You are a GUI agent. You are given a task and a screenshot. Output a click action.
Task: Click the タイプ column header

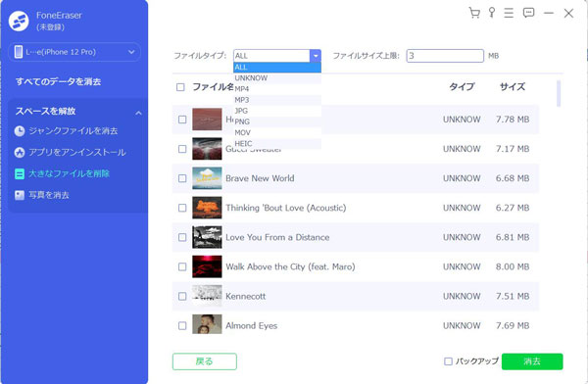pos(462,87)
